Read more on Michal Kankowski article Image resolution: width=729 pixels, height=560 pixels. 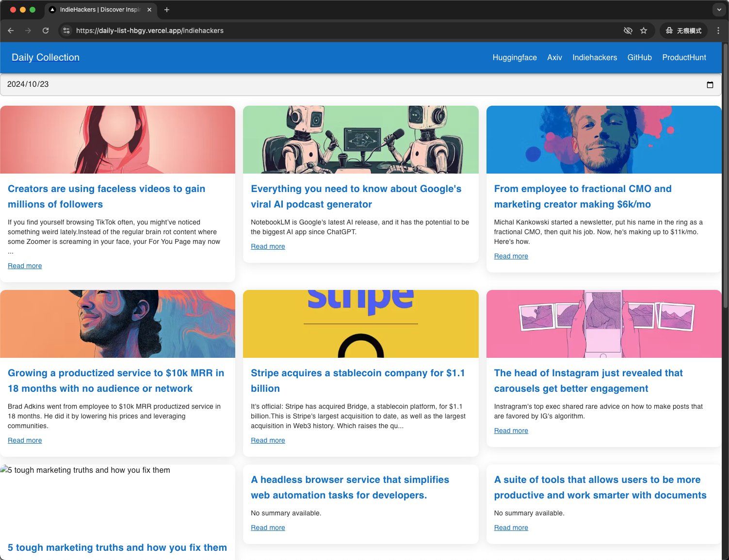(511, 256)
